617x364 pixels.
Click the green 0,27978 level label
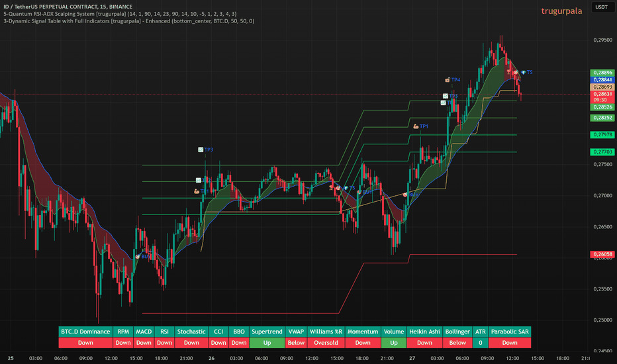[x=602, y=134]
